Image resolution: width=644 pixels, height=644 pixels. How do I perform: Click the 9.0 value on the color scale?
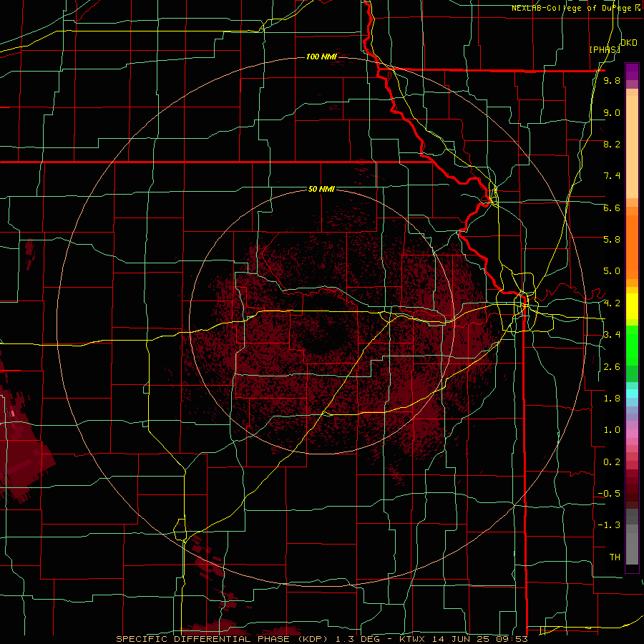[612, 112]
